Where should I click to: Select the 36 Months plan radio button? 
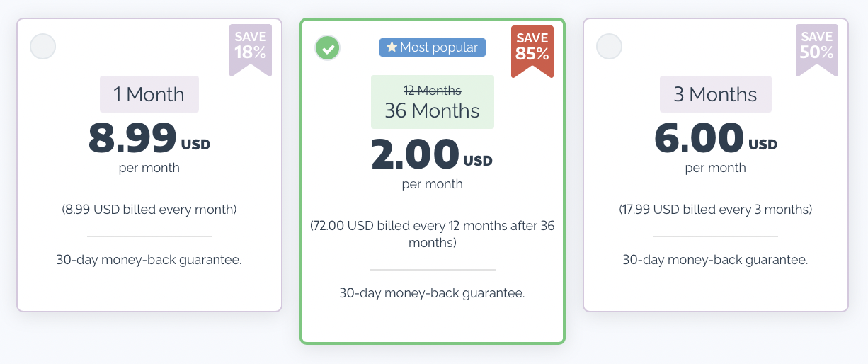[327, 48]
